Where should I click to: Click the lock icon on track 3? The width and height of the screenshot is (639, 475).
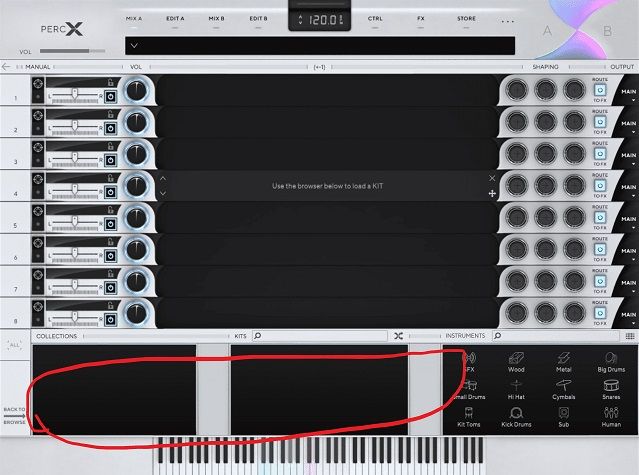[110, 145]
